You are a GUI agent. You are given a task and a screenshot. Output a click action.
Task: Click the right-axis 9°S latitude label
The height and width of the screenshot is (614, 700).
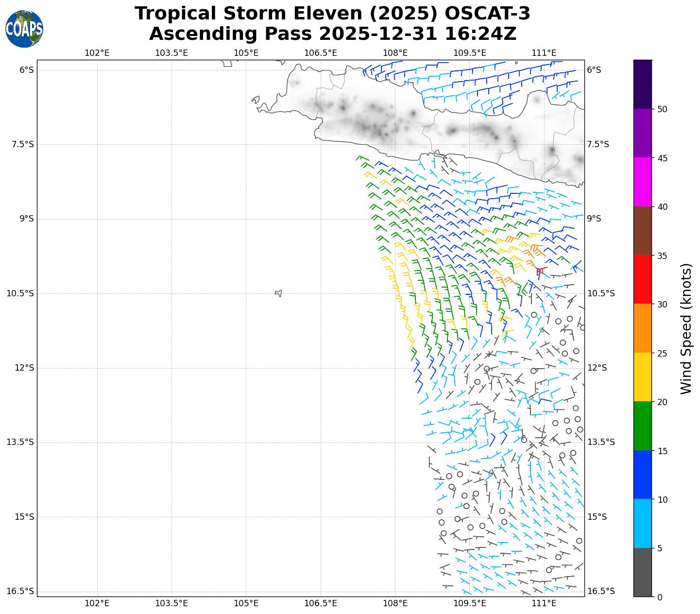[594, 219]
